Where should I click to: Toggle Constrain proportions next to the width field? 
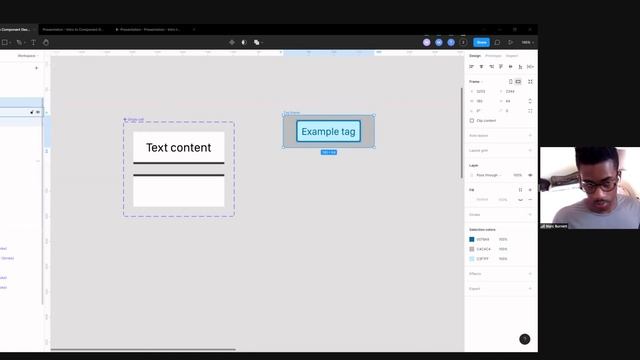pyautogui.click(x=530, y=101)
